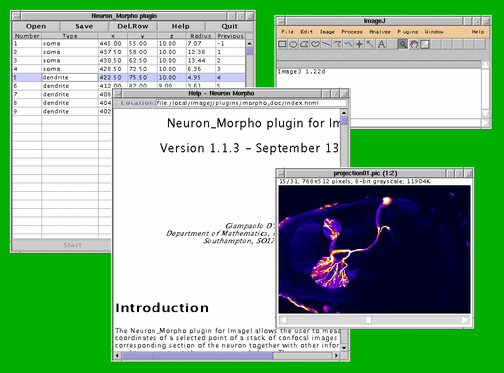Screen dimensions: 504x373
Task: Click the Save button in Neuron_Morpho
Action: click(x=84, y=26)
